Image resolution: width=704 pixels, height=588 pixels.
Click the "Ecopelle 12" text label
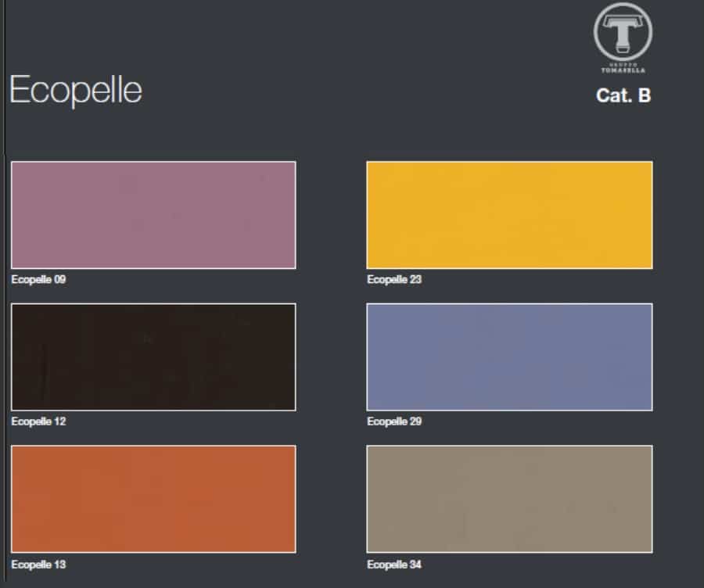tap(38, 421)
